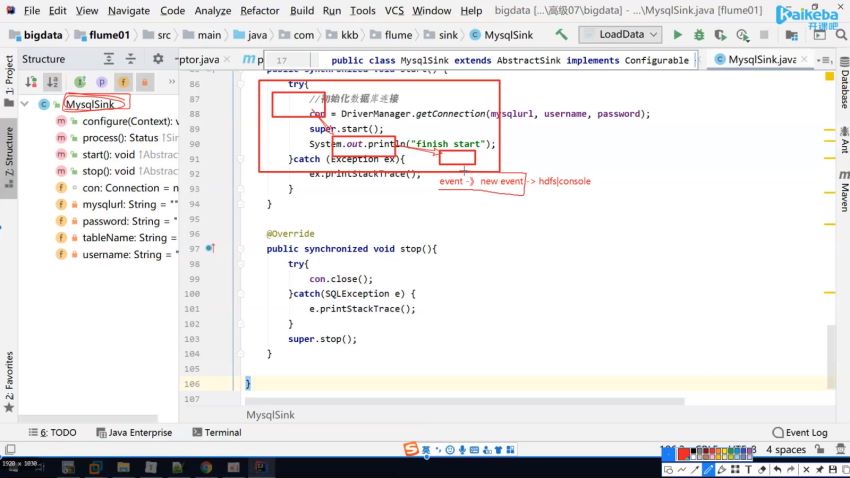Click the Build project hammer icon
850x478 pixels.
tap(561, 35)
